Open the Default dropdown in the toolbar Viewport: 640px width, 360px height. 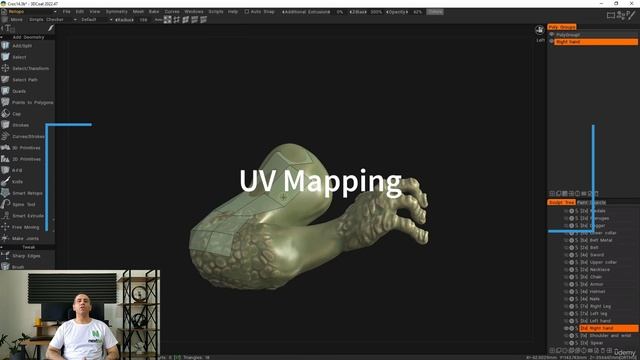click(x=96, y=20)
